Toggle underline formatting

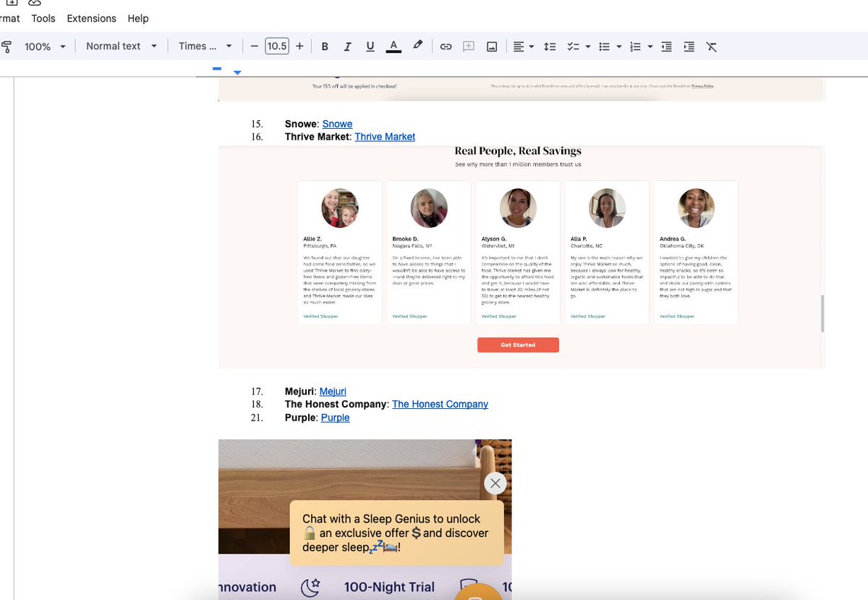click(370, 46)
